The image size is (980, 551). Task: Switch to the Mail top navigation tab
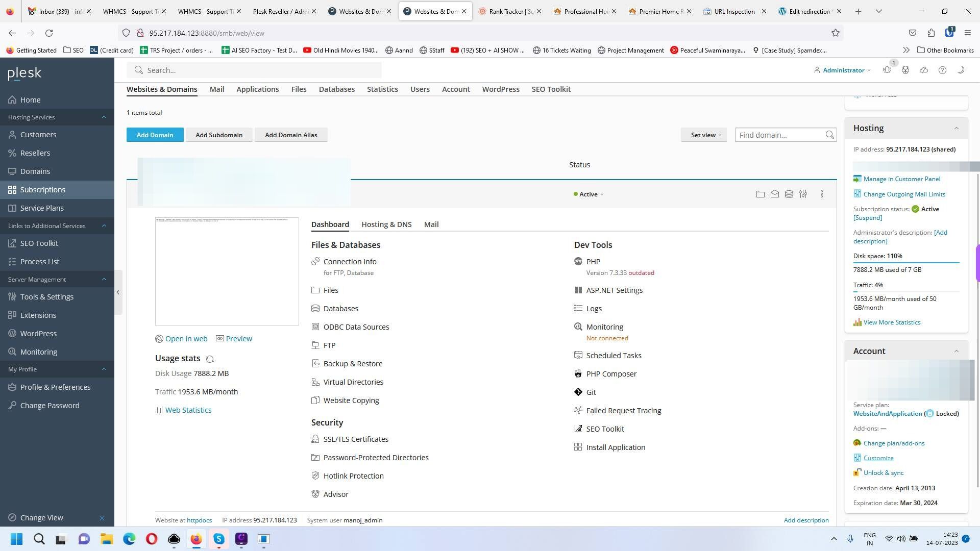pos(217,89)
